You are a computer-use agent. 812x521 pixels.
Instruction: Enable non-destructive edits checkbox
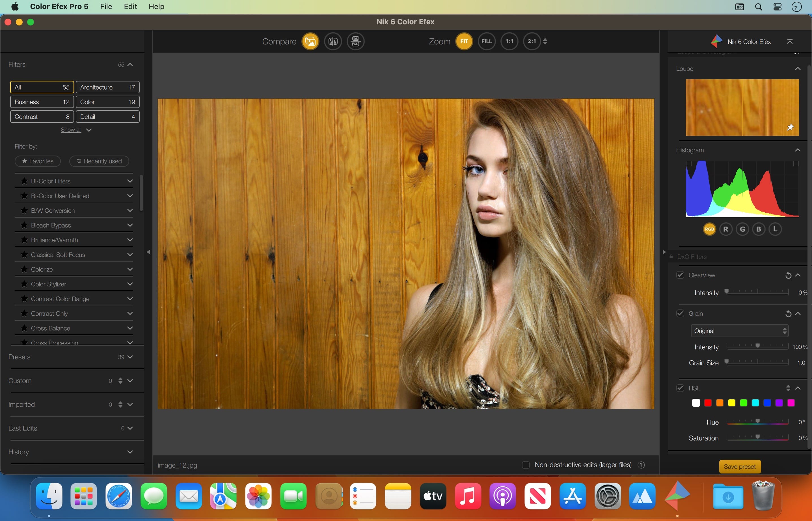526,465
